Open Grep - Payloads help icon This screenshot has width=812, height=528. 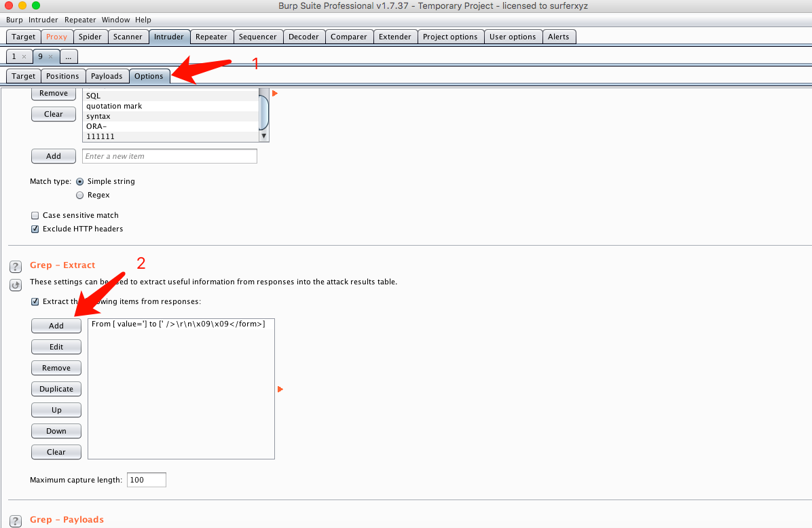16,521
